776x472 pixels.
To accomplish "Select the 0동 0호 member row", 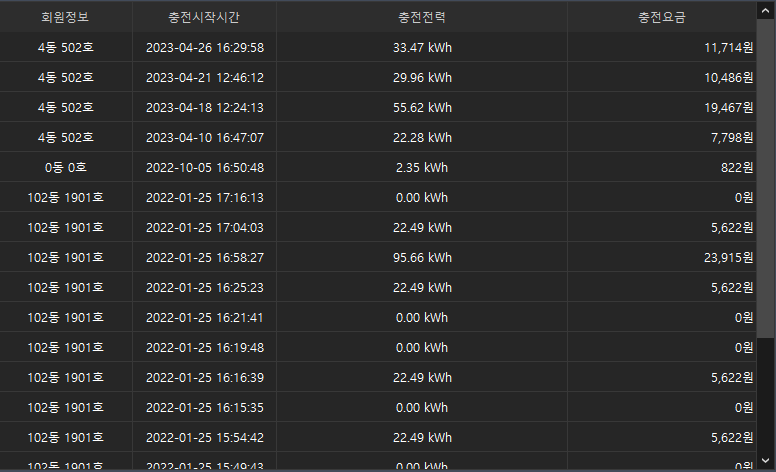I will (66, 167).
